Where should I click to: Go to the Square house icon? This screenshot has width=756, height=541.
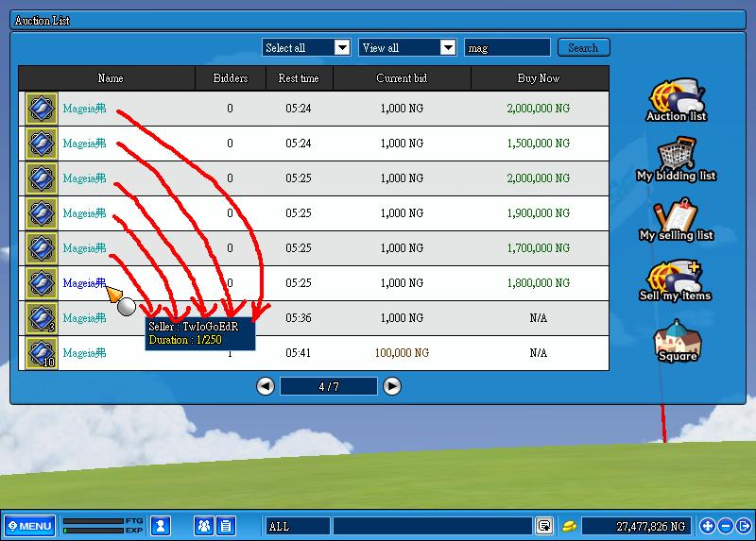(676, 340)
